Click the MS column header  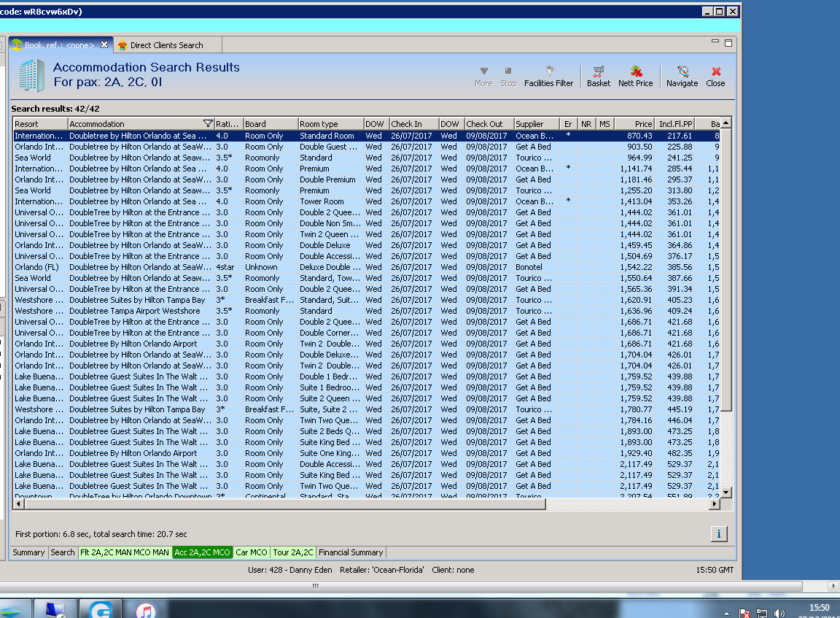(604, 124)
